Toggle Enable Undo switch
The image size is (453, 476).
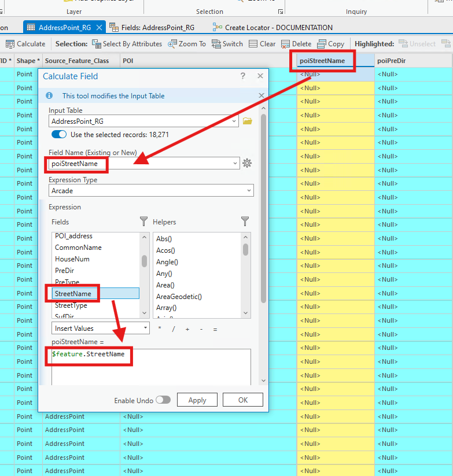(163, 400)
